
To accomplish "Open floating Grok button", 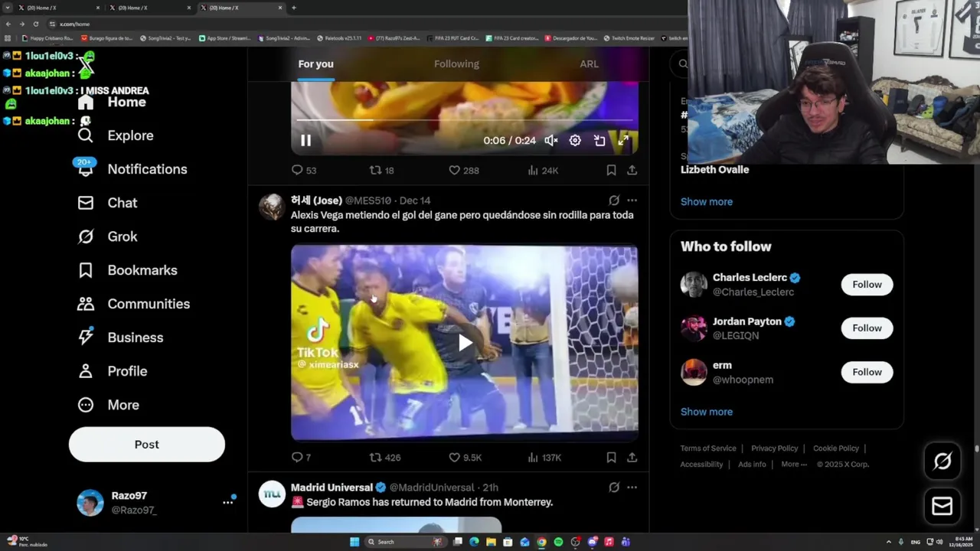I will [x=942, y=461].
